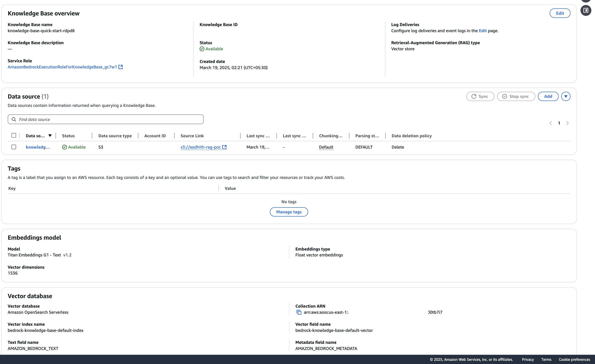Viewport: 595px width, 364px height.
Task: Expand the dropdown next to Add button
Action: (566, 96)
